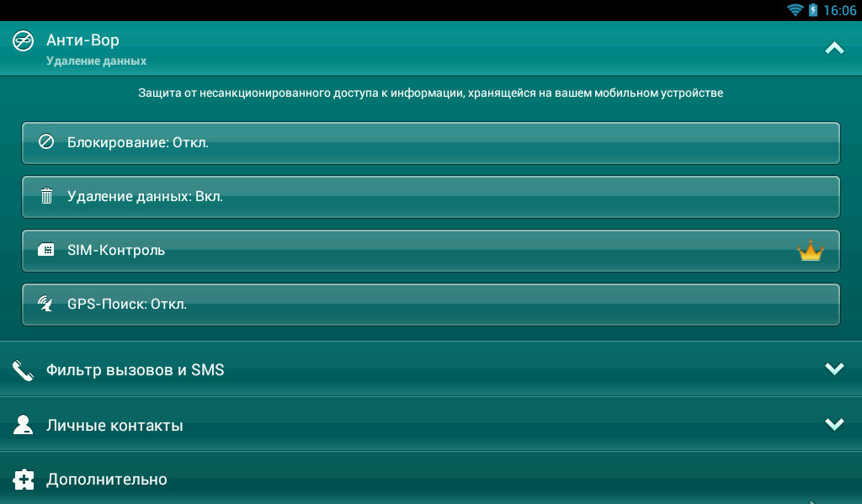Click the gold crown premium icon
This screenshot has height=504, width=862.
tap(810, 251)
